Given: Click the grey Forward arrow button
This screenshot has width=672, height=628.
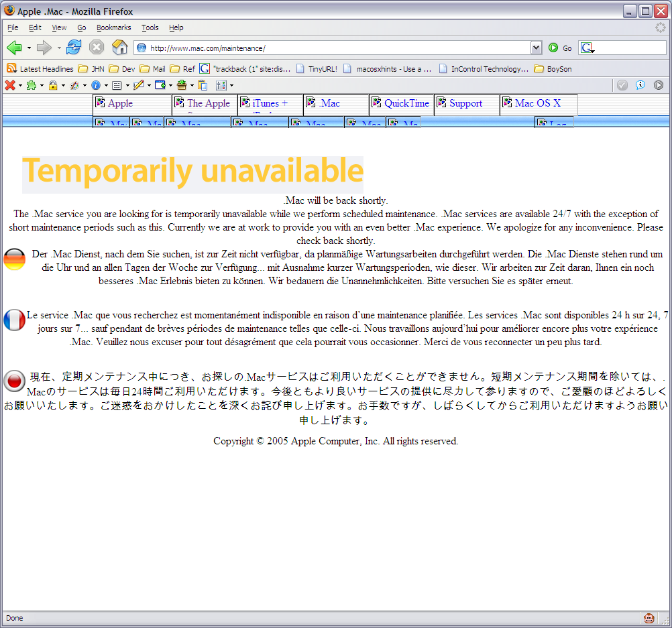Looking at the screenshot, I should pos(44,48).
